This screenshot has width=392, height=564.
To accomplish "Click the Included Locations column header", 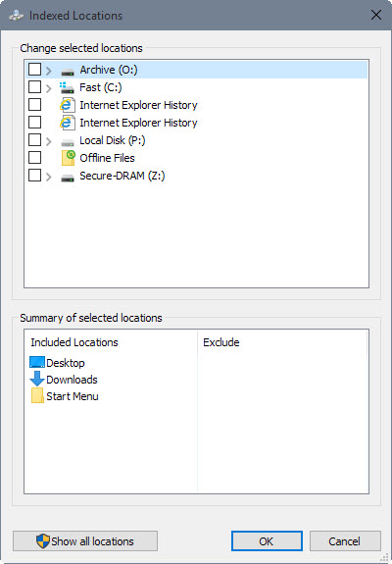I will (x=111, y=342).
